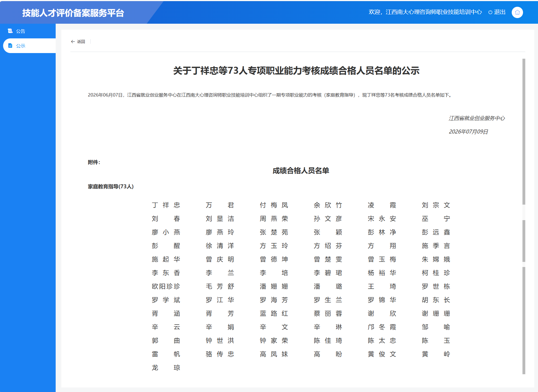Select the name 丁祥忠
Screen dimensions: 538x392
point(166,205)
